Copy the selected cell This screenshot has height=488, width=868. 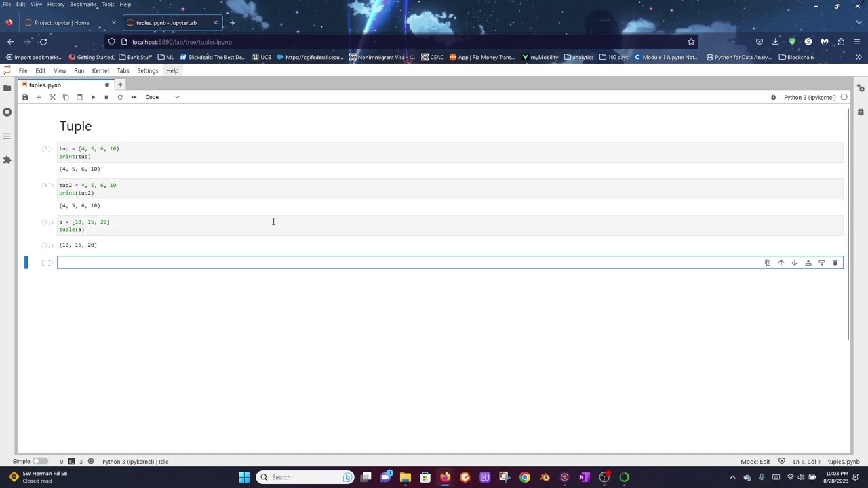tap(66, 97)
